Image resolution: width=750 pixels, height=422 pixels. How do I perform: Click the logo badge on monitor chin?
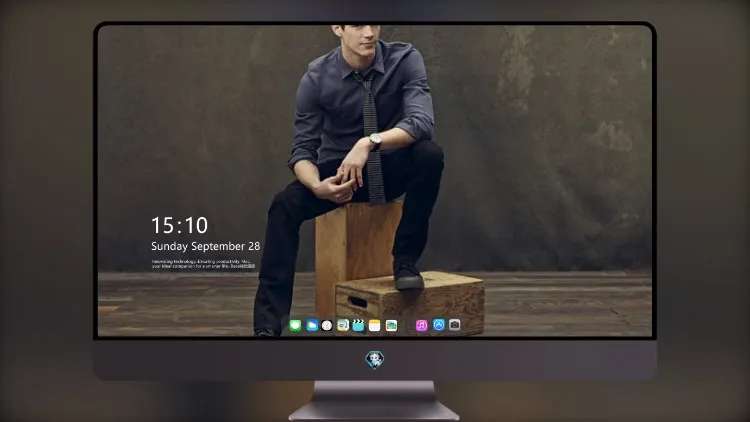coord(375,360)
